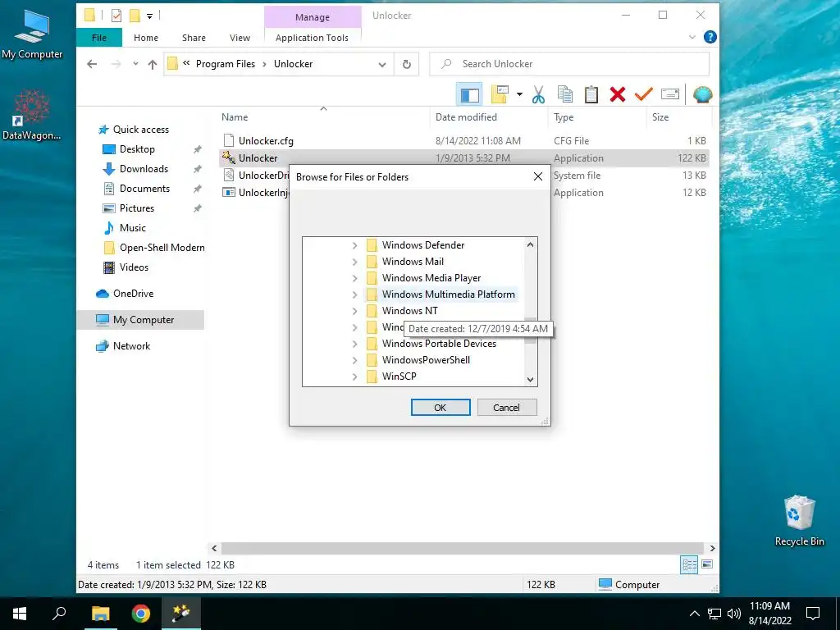Click the Unlocker wand taskbar icon
Viewport: 840px width, 630px height.
click(x=181, y=614)
